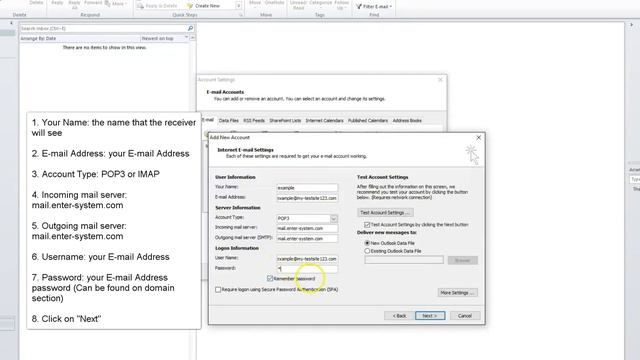This screenshot has width=640, height=360.
Task: Close the Add New Account dialog
Action: point(478,138)
